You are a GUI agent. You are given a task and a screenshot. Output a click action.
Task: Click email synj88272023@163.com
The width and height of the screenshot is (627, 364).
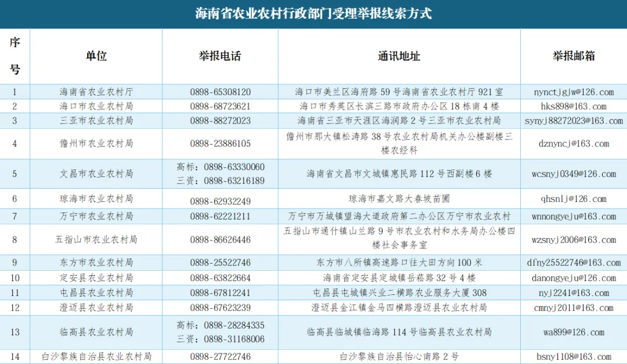coord(574,121)
